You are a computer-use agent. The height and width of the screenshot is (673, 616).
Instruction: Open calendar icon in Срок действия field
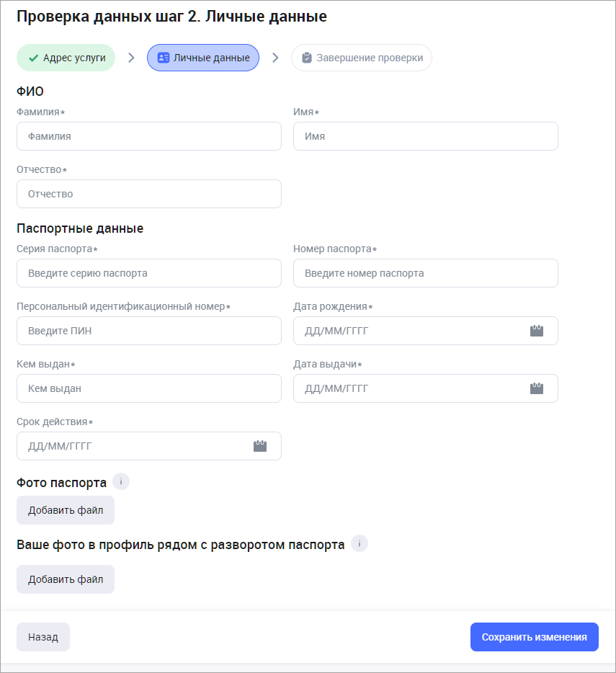pos(260,446)
